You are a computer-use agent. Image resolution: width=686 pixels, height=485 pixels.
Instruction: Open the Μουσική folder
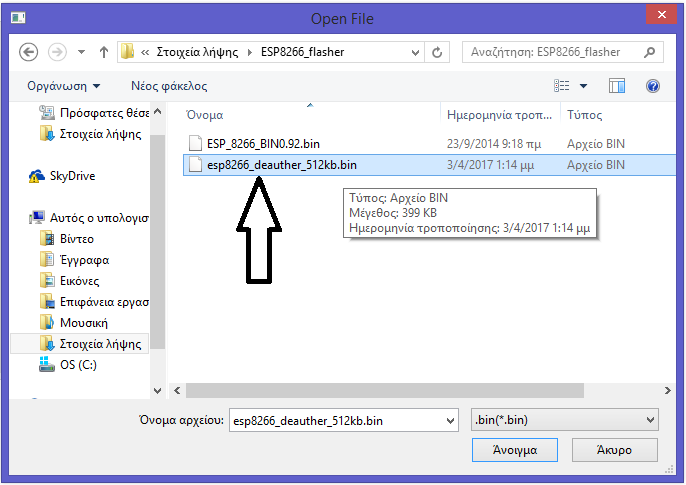click(x=74, y=323)
